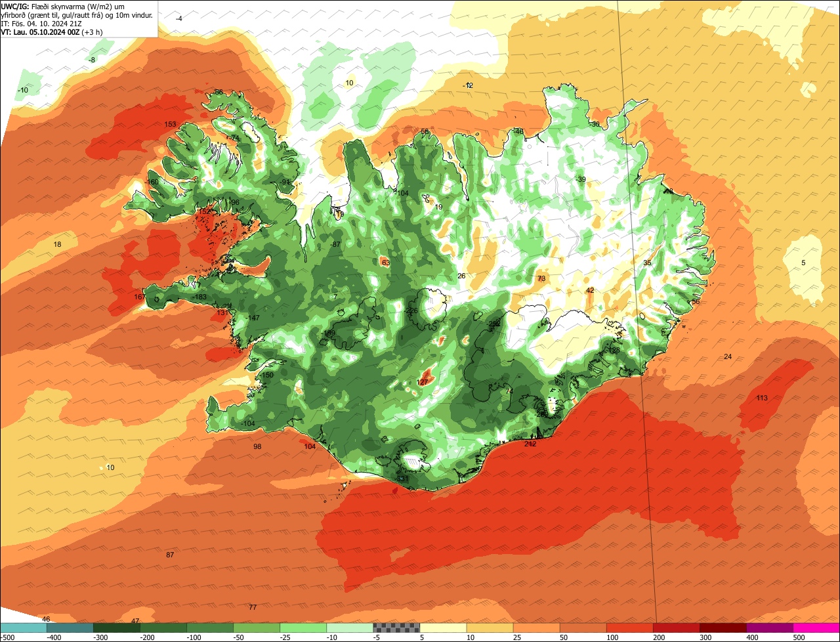Viewport: 840px width, 642px height.
Task: Click the '131' map value
Action: click(x=222, y=312)
